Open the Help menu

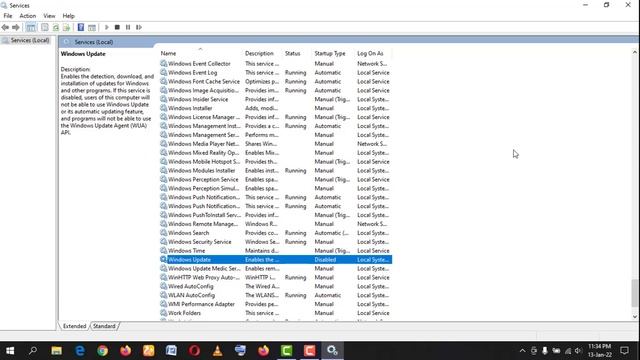tap(69, 16)
